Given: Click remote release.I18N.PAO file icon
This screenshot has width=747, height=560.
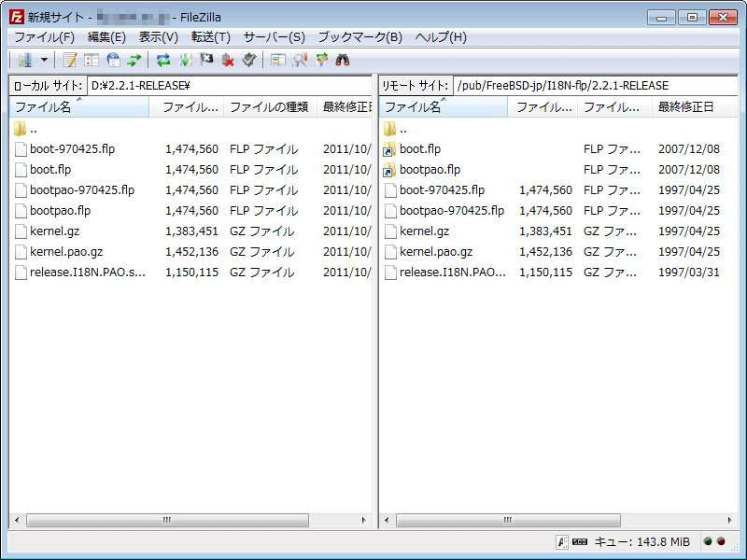Looking at the screenshot, I should [390, 273].
